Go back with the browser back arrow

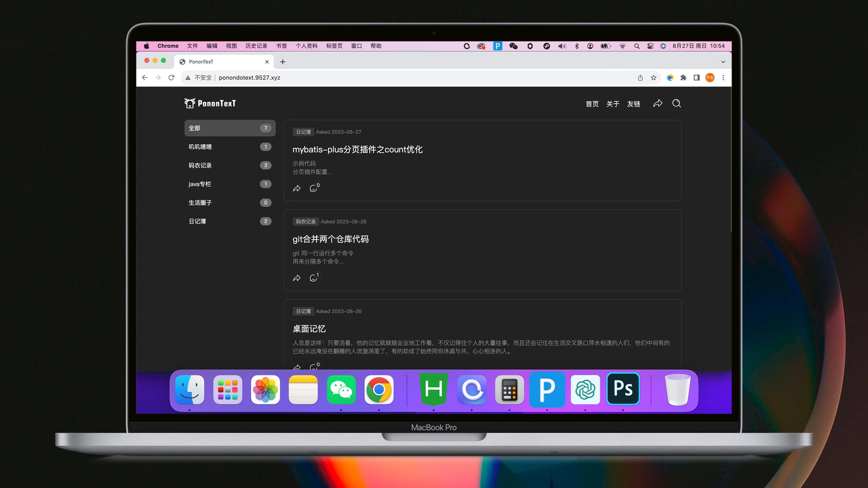[145, 78]
